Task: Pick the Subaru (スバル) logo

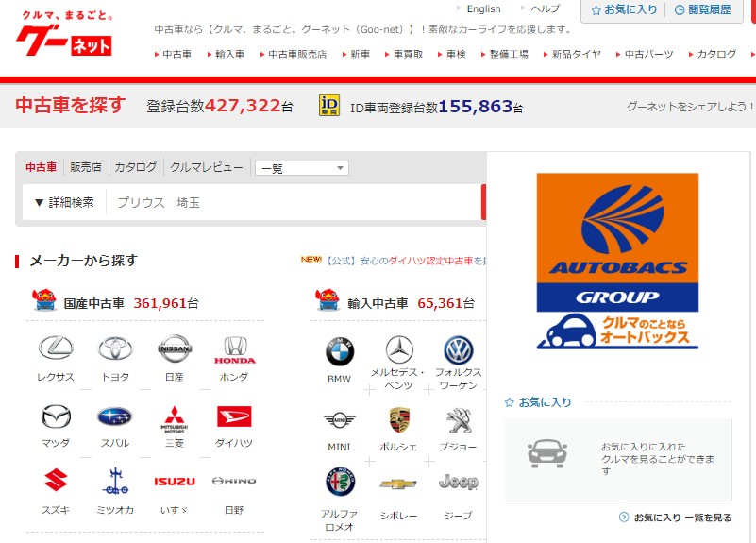Action: 115,416
